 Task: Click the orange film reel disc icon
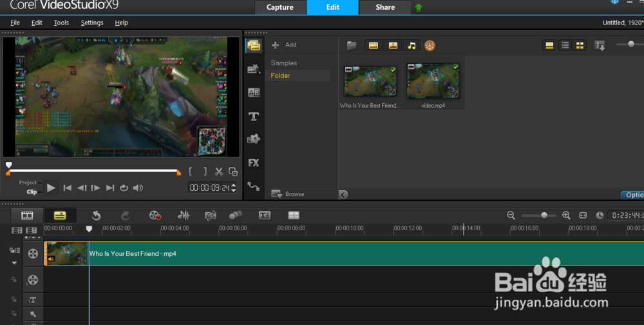430,46
